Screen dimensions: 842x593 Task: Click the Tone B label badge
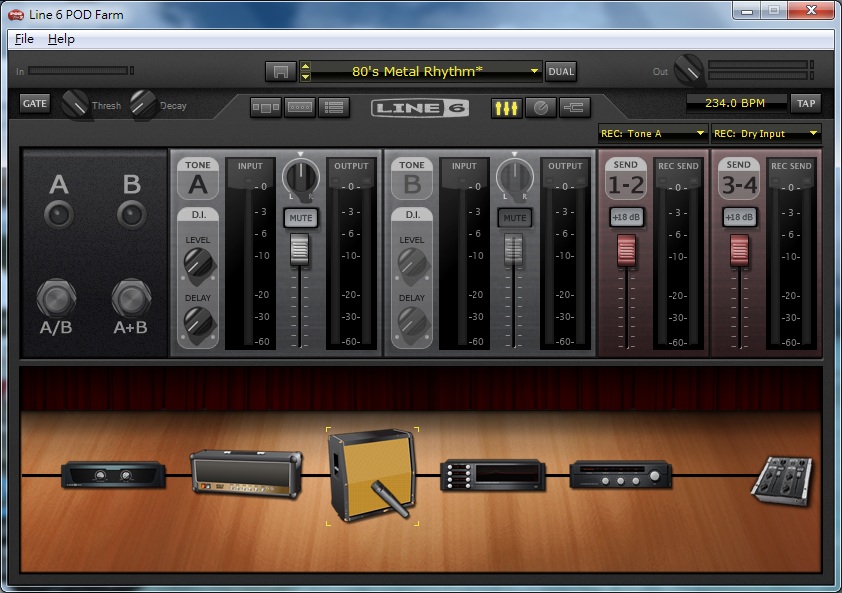click(412, 178)
